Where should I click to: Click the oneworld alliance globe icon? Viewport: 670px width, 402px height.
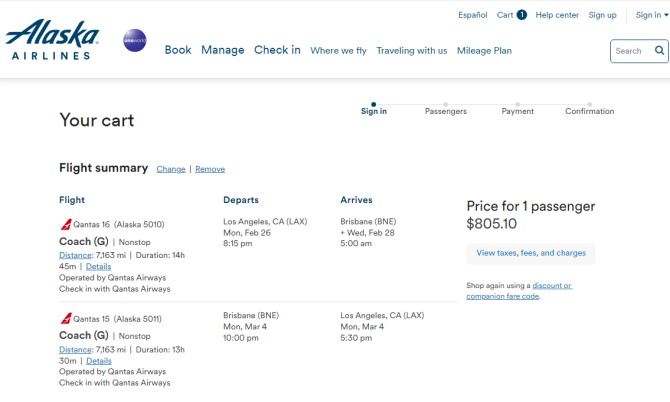(x=135, y=41)
